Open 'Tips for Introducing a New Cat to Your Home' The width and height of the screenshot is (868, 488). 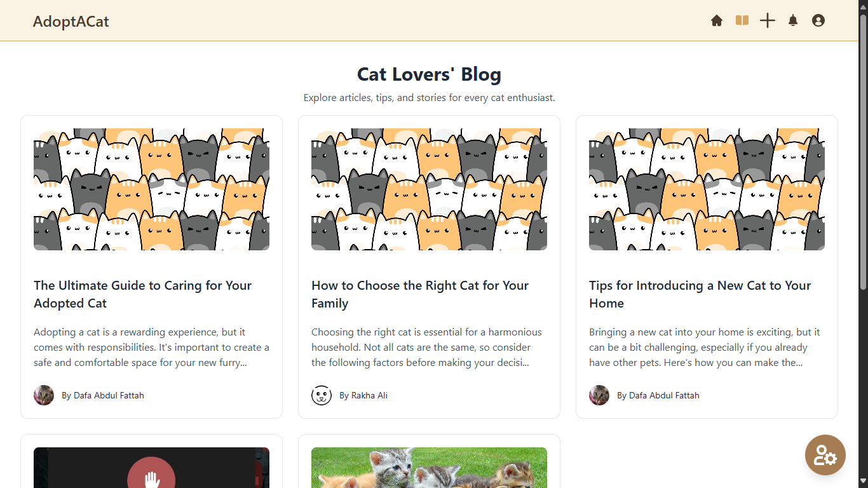700,294
